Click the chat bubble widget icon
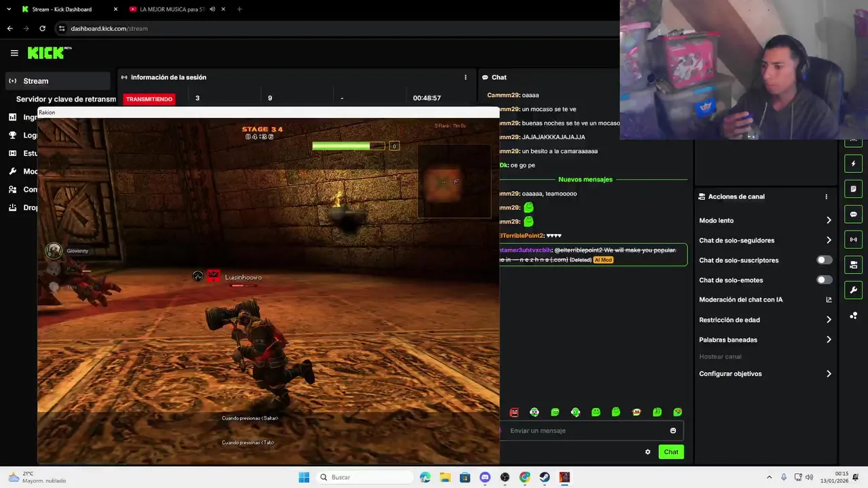This screenshot has width=868, height=488. click(853, 214)
